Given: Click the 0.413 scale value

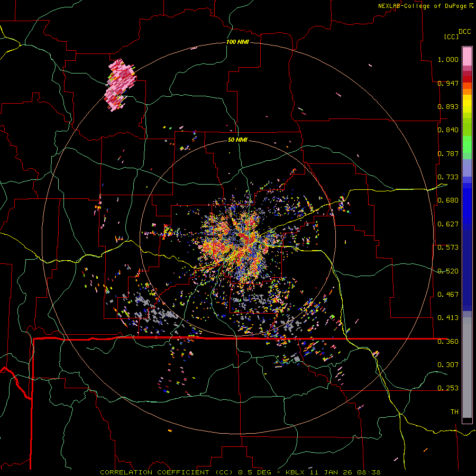Looking at the screenshot, I should click(x=448, y=318).
